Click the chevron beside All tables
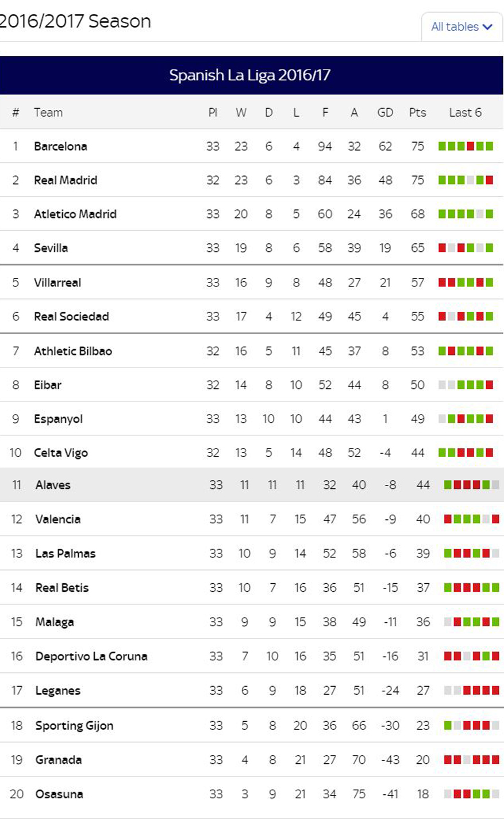Screen dimensions: 504x819 tap(488, 27)
